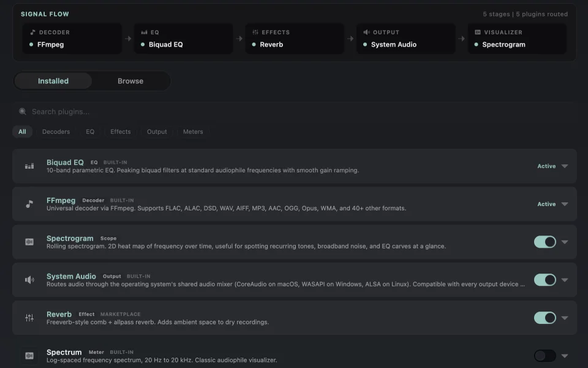Expand the Reverb plugin details arrow
The image size is (588, 368).
pos(564,318)
